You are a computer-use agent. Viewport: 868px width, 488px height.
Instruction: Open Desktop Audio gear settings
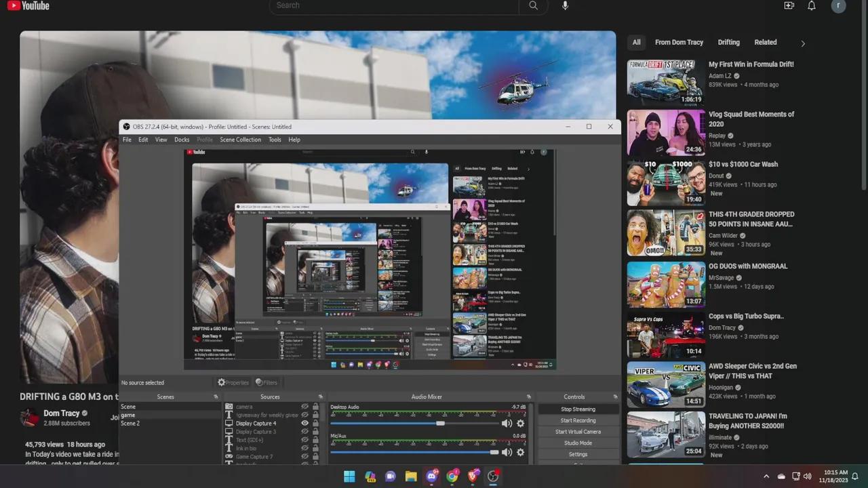tap(521, 424)
